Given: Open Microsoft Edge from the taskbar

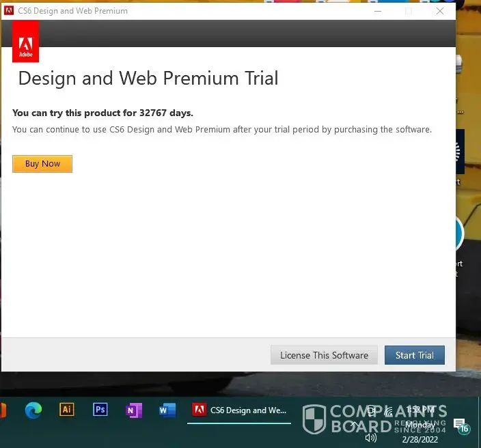Looking at the screenshot, I should click(x=33, y=410).
